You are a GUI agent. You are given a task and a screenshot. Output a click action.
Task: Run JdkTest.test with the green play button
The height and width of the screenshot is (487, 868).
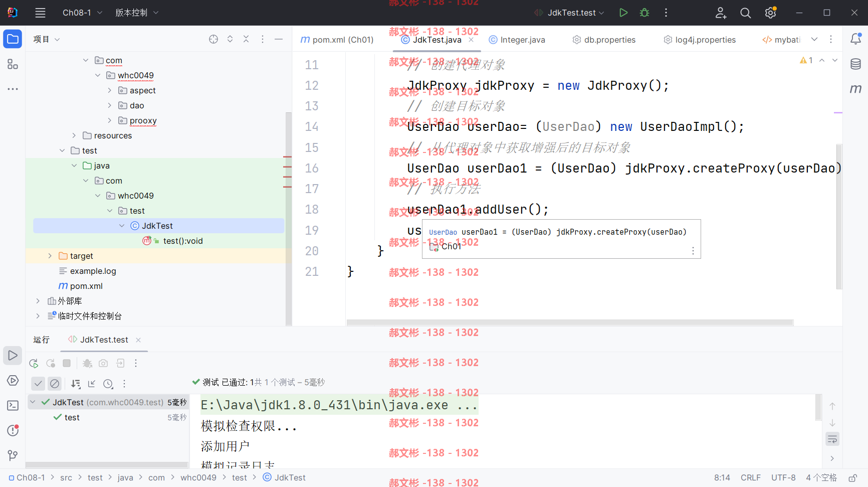point(623,13)
